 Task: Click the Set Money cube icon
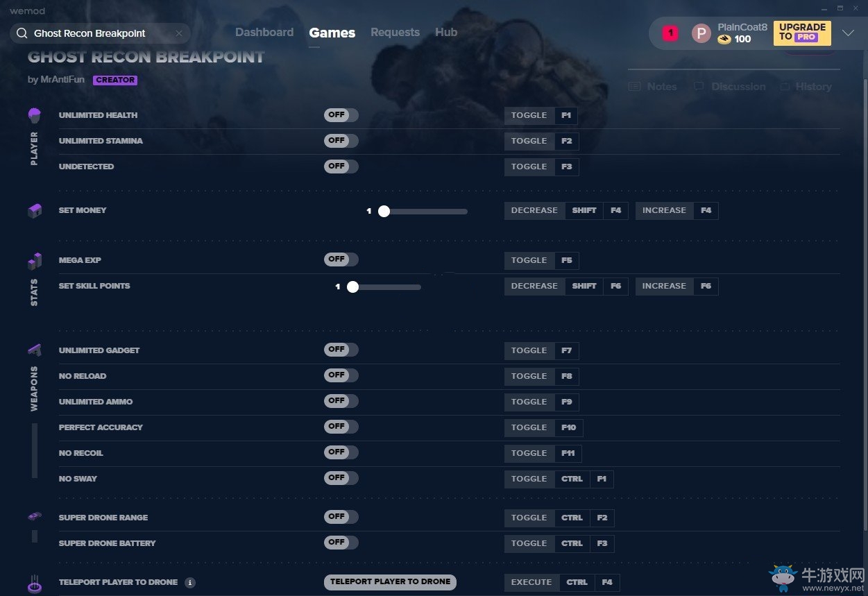35,210
